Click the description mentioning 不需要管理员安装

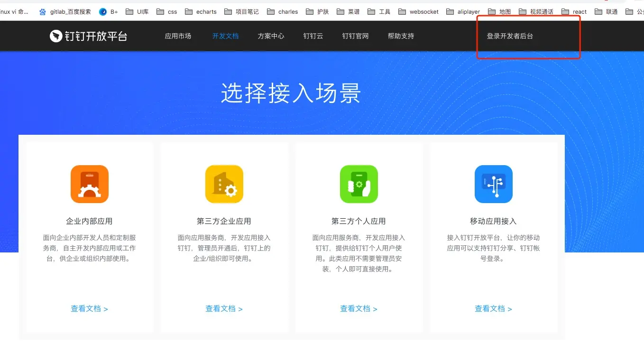coord(359,253)
